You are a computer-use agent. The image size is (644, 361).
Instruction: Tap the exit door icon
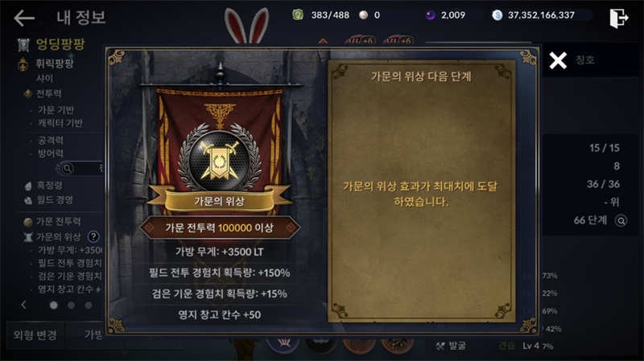[x=618, y=18]
